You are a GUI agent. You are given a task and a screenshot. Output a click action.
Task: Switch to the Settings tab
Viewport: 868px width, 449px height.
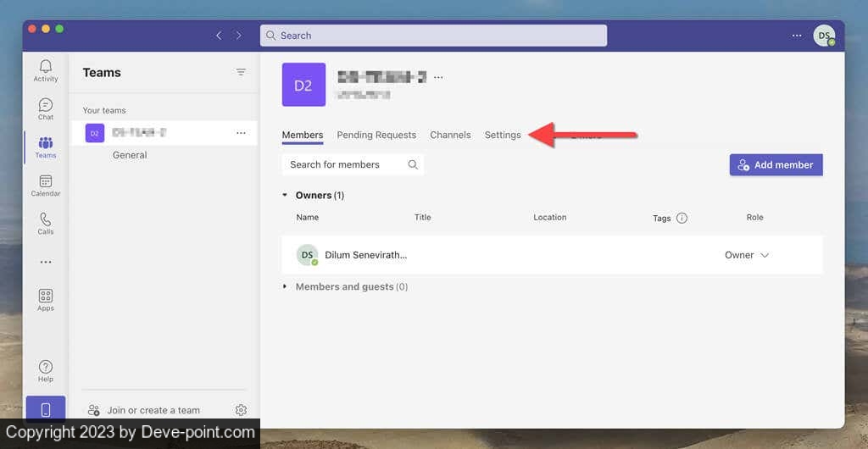click(503, 135)
